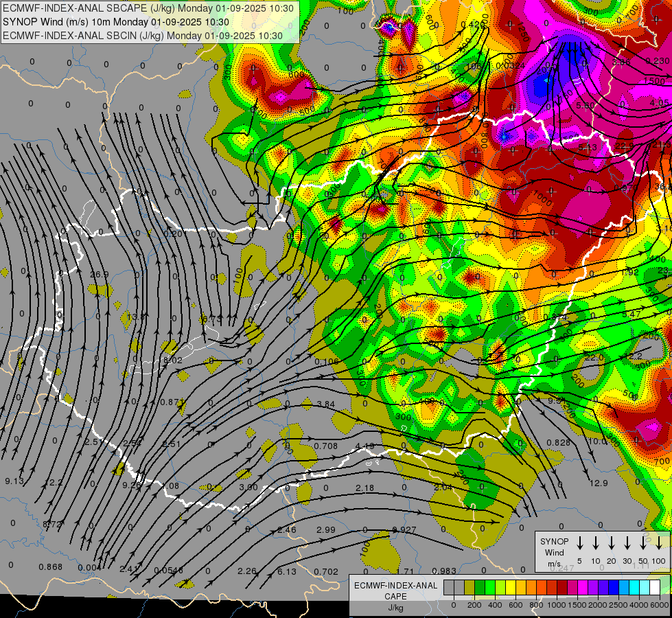Click the 12.9 value on the map

click(599, 483)
